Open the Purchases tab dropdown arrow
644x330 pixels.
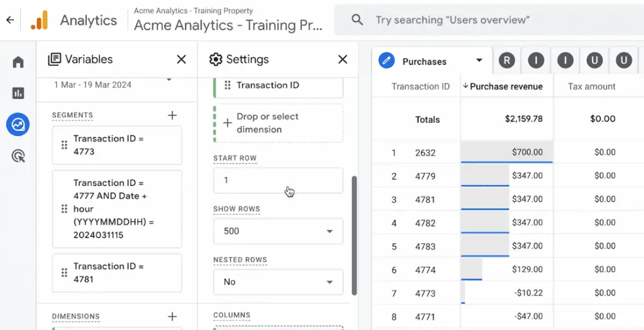(479, 61)
